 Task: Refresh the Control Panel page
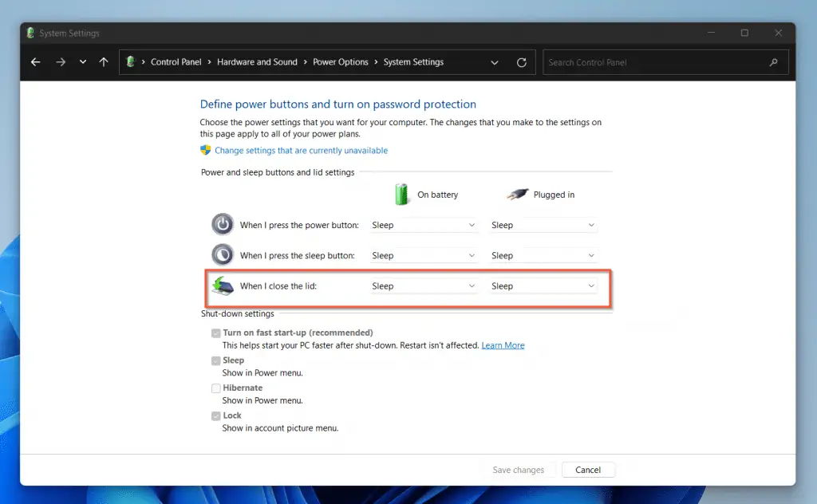[522, 62]
